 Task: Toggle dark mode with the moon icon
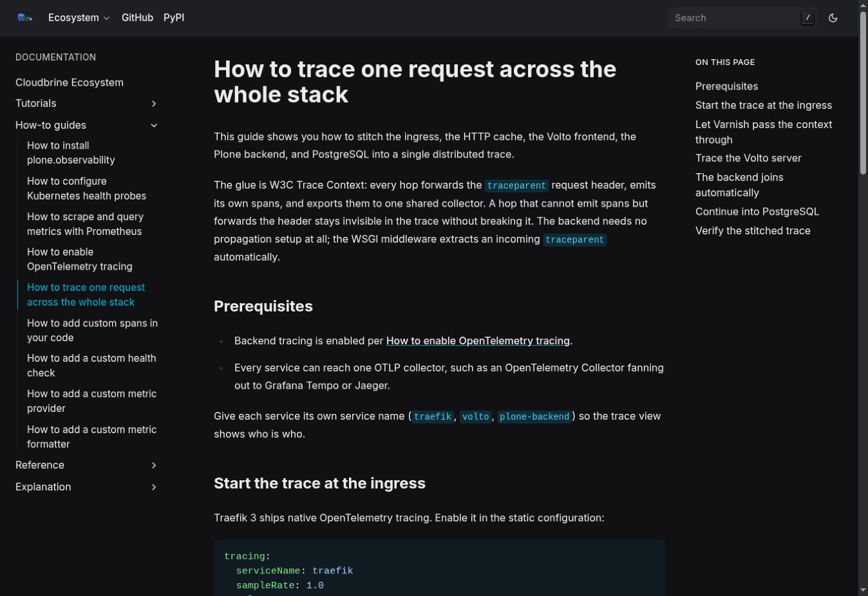coord(833,18)
